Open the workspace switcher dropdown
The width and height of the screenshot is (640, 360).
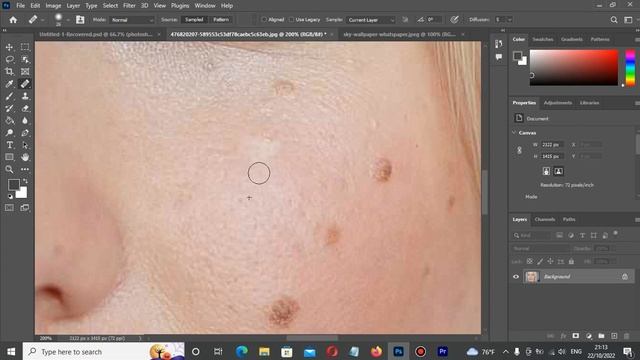coord(629,20)
